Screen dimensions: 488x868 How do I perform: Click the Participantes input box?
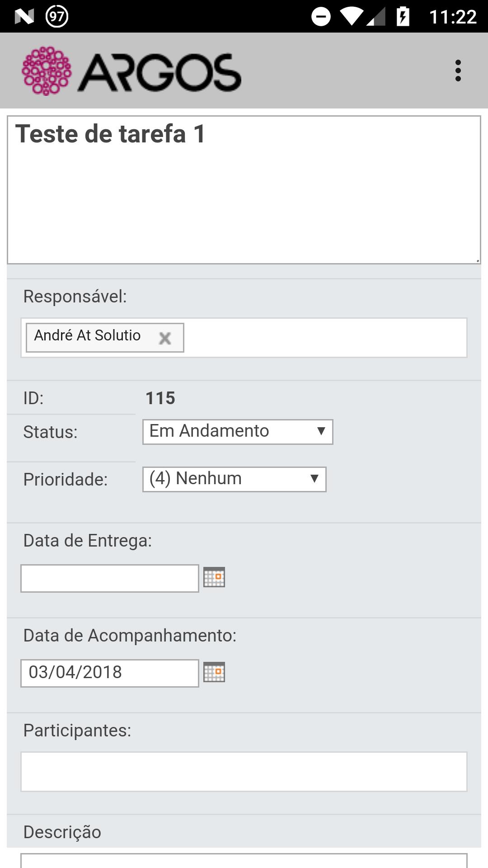[244, 772]
